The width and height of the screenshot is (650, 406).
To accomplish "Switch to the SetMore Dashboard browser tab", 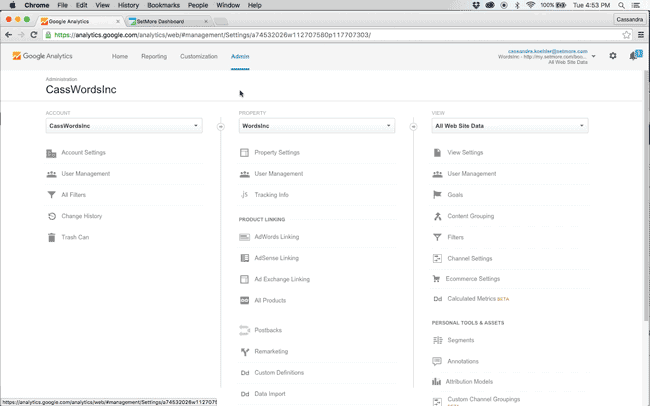I will (x=168, y=21).
